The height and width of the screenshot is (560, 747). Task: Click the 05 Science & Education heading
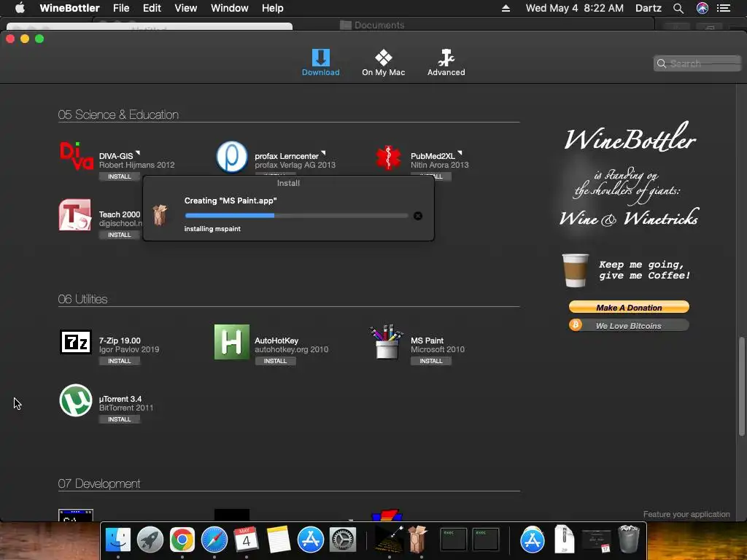pos(118,114)
